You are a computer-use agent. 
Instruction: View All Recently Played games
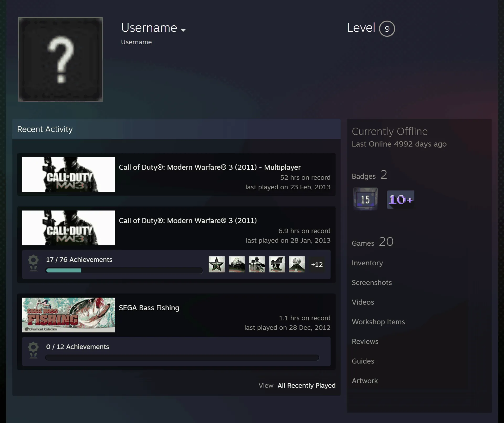[x=307, y=385]
